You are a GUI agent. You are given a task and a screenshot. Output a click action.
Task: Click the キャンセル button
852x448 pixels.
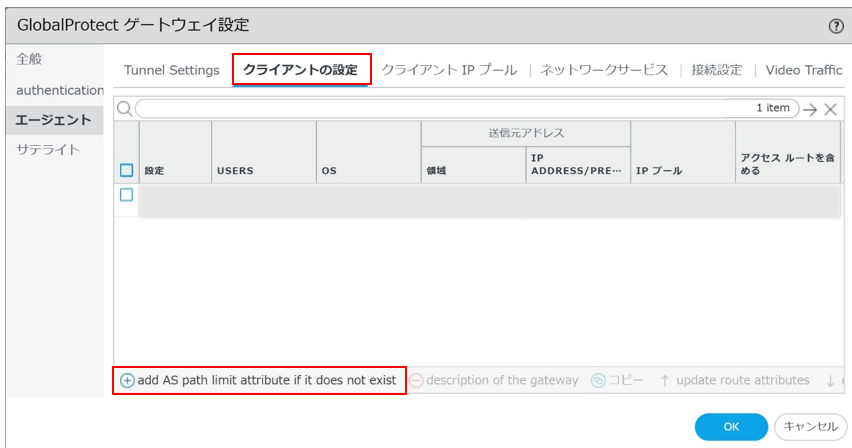(x=810, y=427)
